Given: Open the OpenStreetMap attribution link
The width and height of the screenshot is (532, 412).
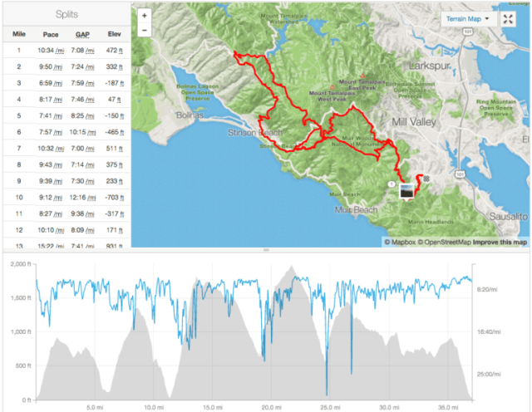Looking at the screenshot, I should click(x=446, y=242).
